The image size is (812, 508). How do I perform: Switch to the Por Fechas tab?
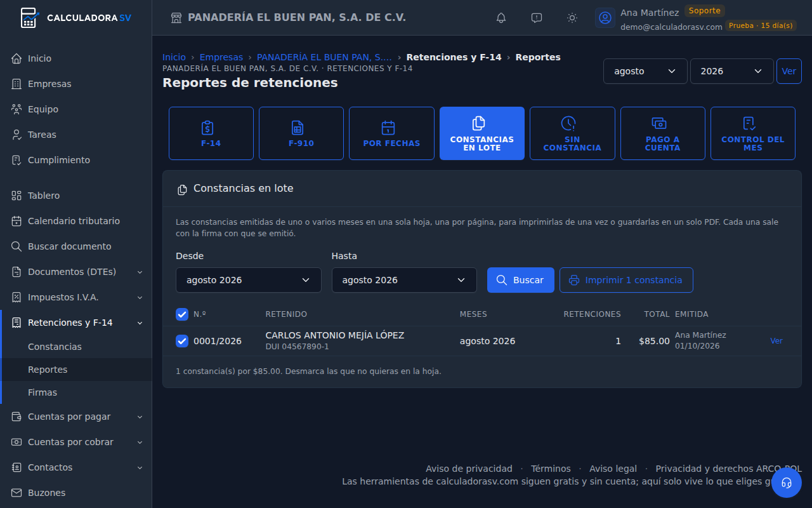pos(391,133)
